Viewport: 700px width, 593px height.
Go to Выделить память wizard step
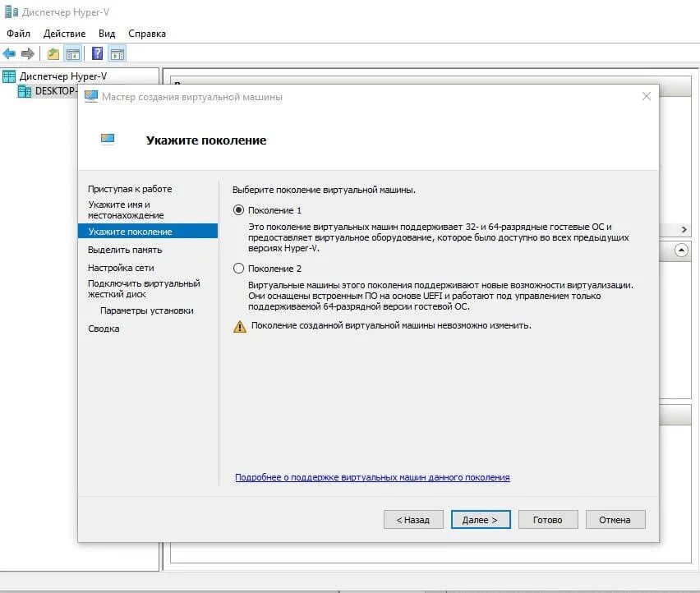[x=125, y=250]
